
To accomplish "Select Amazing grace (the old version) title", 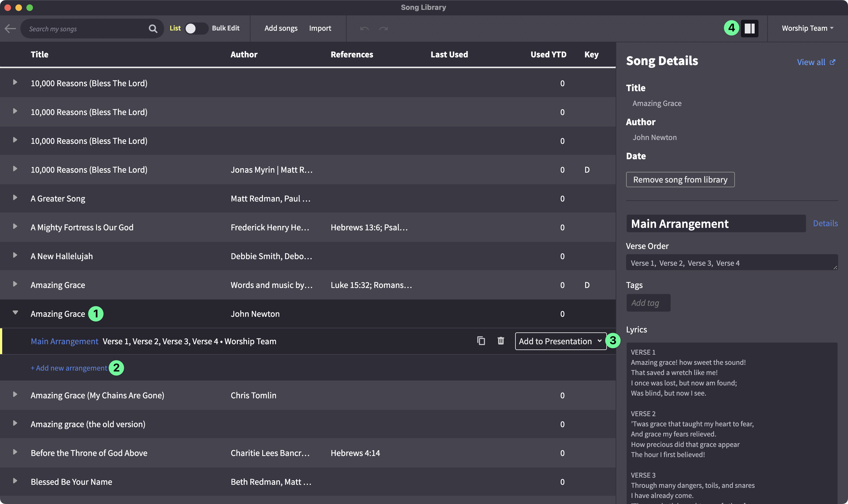I will point(88,424).
